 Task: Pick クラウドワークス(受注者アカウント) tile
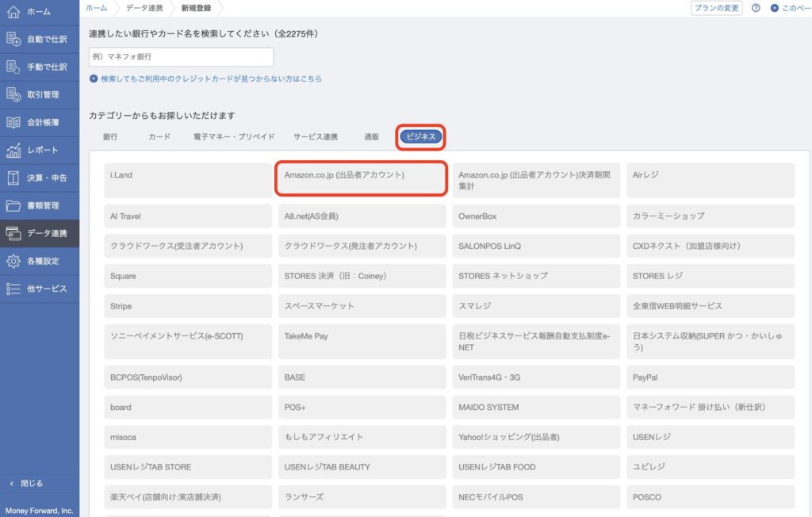pos(188,246)
